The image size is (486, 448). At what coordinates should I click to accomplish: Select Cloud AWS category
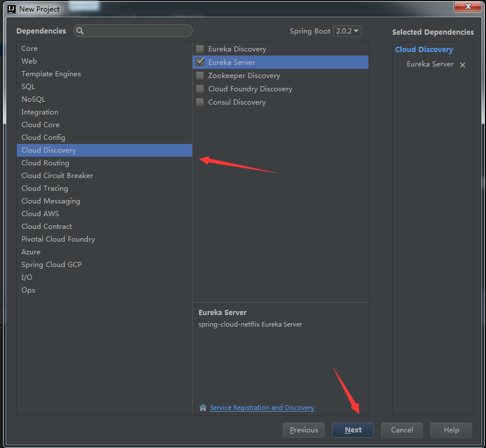coord(105,214)
